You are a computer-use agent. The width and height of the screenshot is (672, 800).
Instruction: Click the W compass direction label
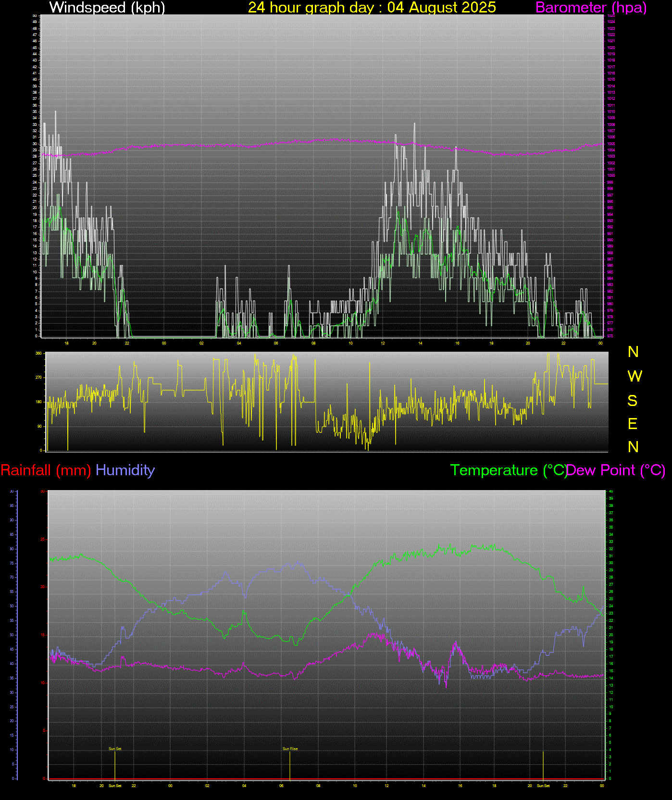point(635,376)
